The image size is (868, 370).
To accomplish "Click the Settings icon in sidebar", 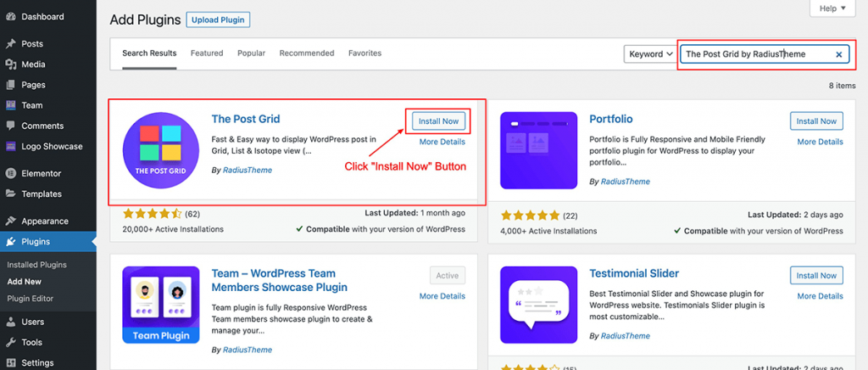I will [x=10, y=363].
